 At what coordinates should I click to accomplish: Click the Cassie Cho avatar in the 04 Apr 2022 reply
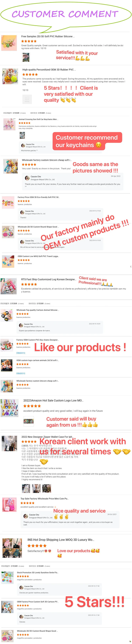point(27,178)
